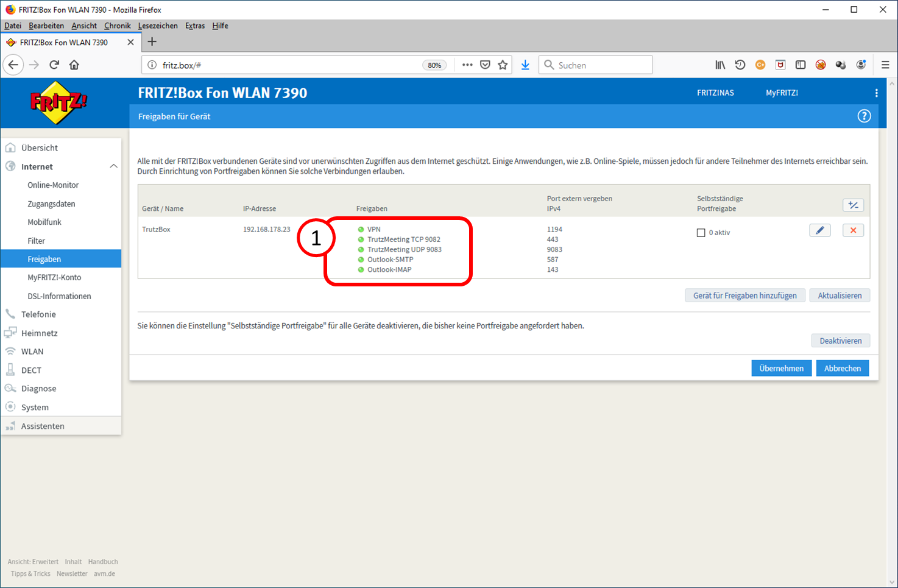898x588 pixels.
Task: Click the sort toggle icon in table header
Action: pos(853,205)
